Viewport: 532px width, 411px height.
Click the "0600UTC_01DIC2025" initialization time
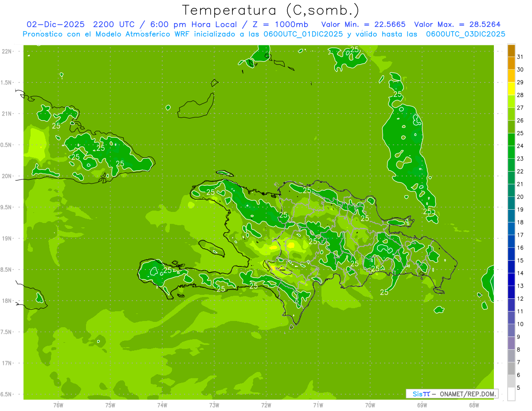(303, 34)
